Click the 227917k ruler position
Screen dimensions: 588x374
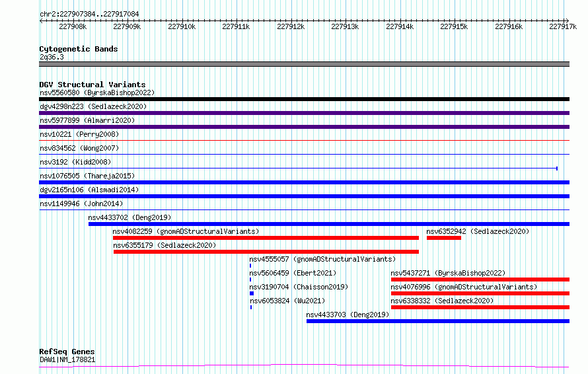[563, 26]
